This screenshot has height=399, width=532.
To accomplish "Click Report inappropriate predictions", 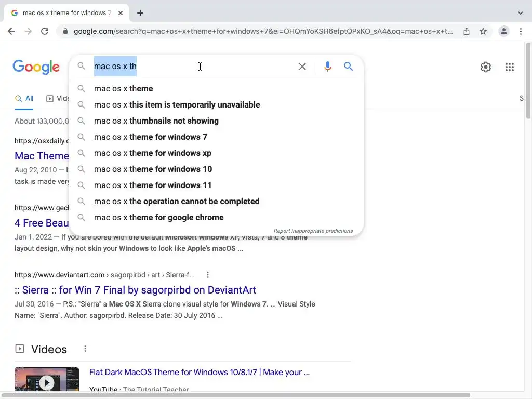I will [x=313, y=231].
